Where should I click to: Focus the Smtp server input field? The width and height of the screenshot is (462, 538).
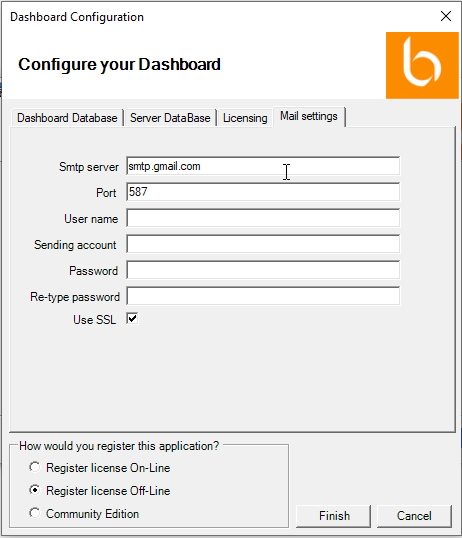pyautogui.click(x=263, y=166)
